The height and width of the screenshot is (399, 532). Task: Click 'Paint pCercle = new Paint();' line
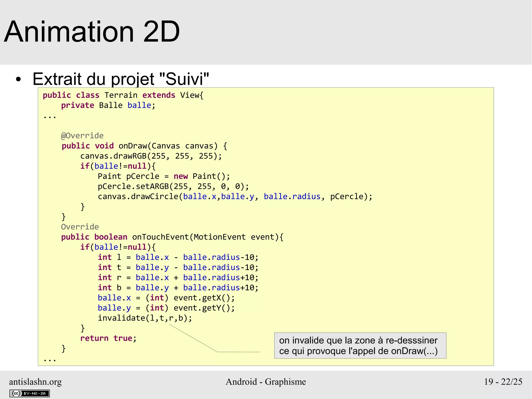[164, 176]
